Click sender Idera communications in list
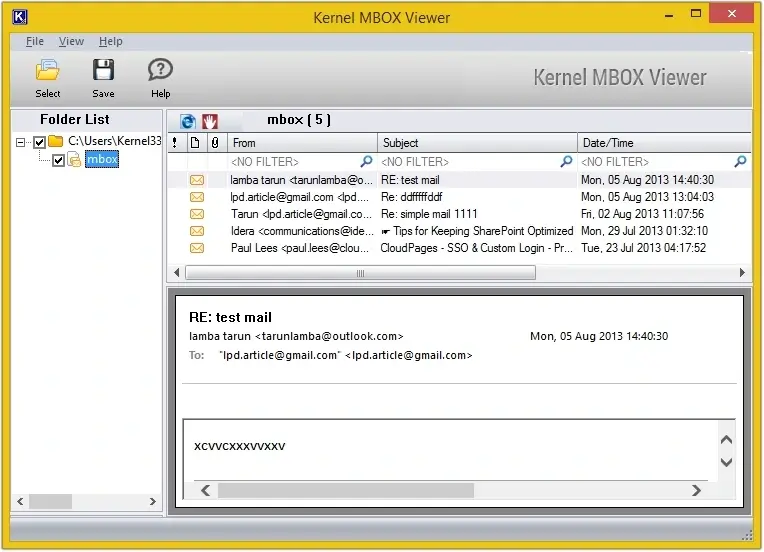Image resolution: width=764 pixels, height=552 pixels. click(302, 231)
